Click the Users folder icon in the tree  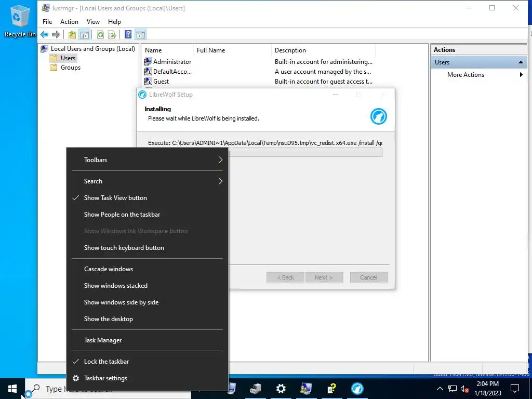54,58
